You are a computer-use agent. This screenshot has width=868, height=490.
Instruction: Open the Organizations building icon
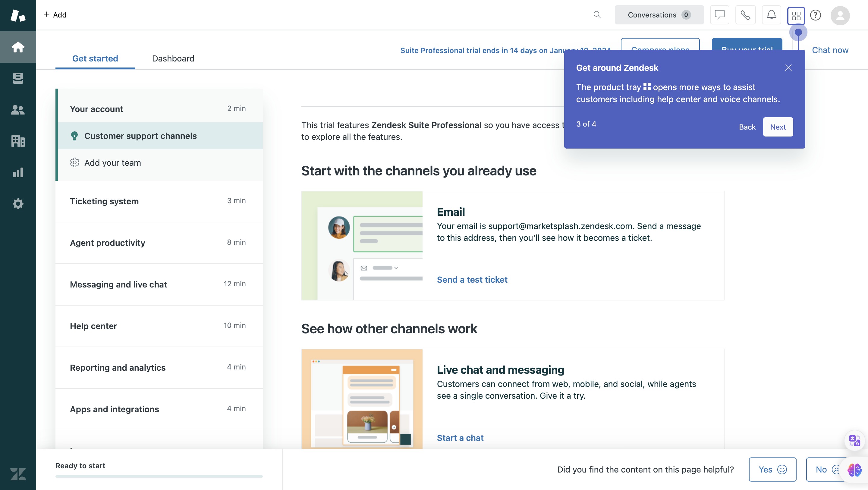pyautogui.click(x=18, y=141)
